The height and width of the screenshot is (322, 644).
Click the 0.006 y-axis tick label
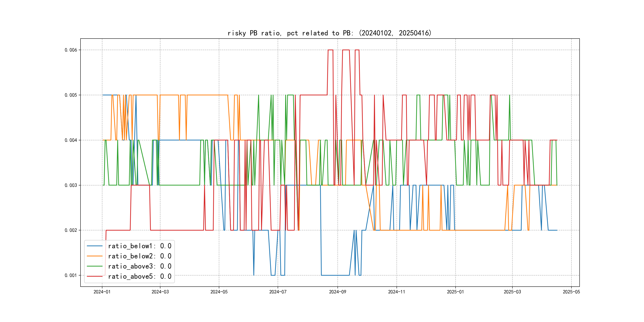[x=71, y=50]
